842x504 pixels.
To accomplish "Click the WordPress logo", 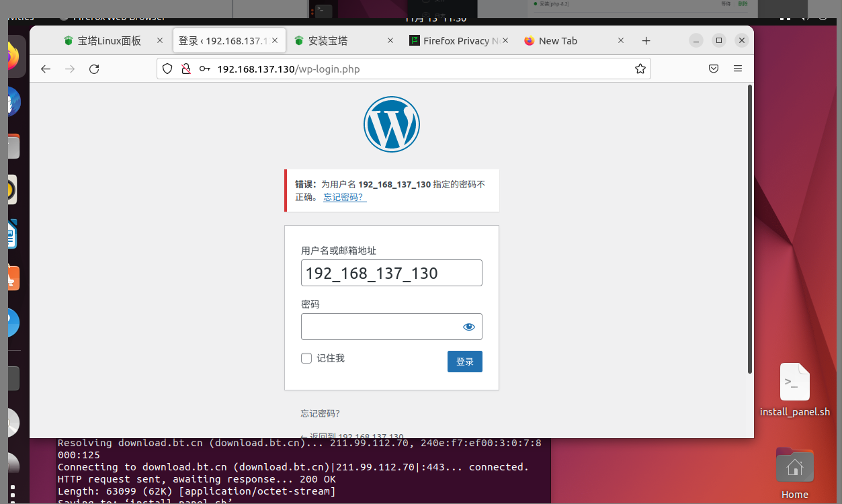I will (392, 124).
